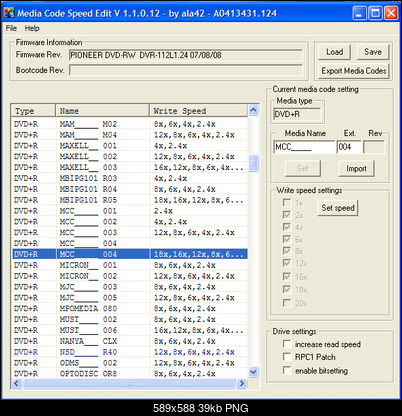402x416 pixels.
Task: Click the Rev input field
Action: point(374,147)
